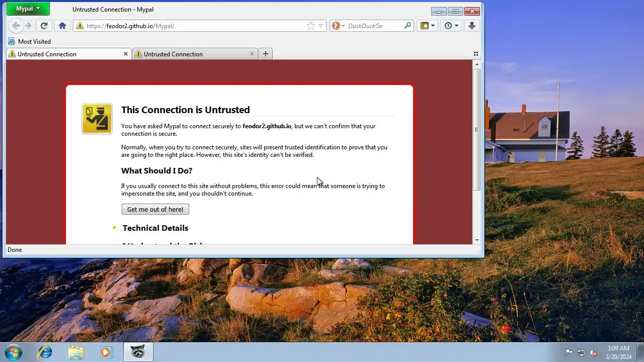Close the second Untrusted Connection tab
The image size is (644, 362).
[x=252, y=54]
